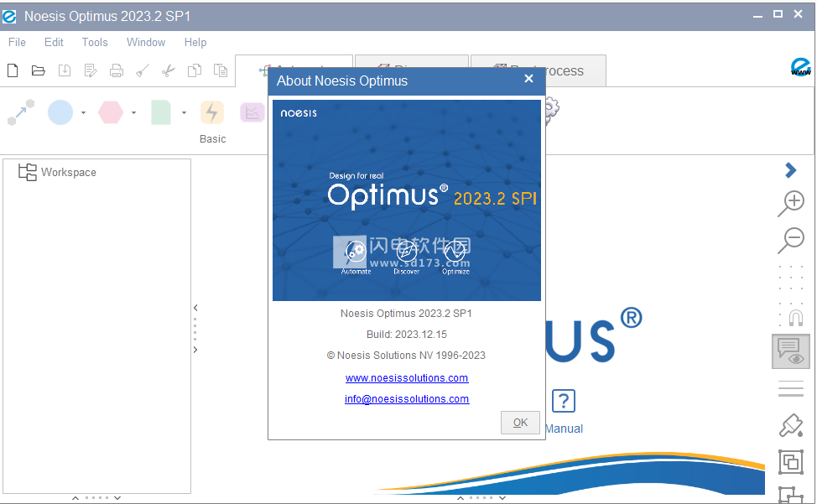The height and width of the screenshot is (504, 817).
Task: Click the paint bucket fill icon
Action: point(791,425)
